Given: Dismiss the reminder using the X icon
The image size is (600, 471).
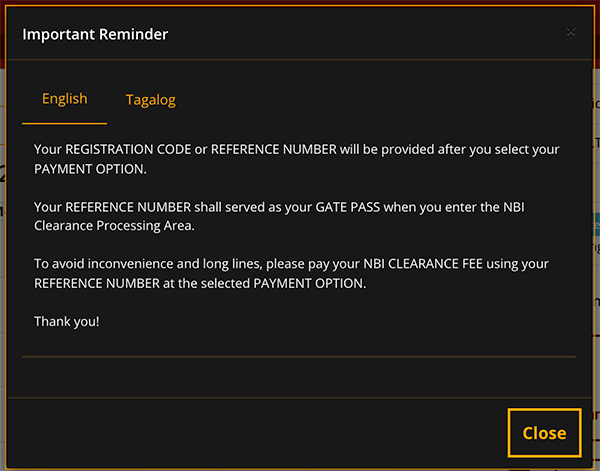Looking at the screenshot, I should point(571,32).
